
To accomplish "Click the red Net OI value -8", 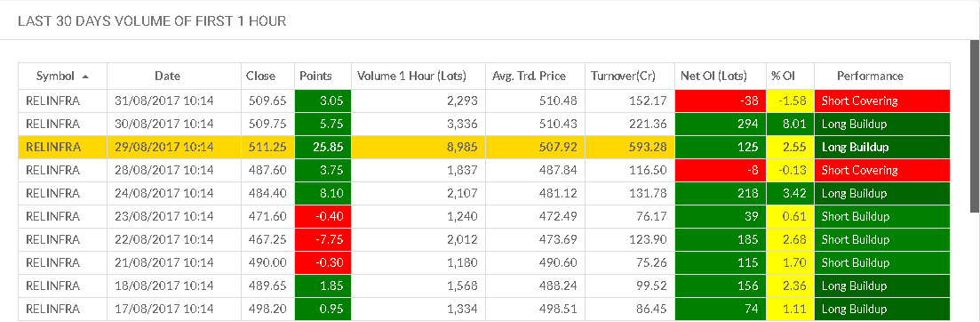I will [721, 170].
